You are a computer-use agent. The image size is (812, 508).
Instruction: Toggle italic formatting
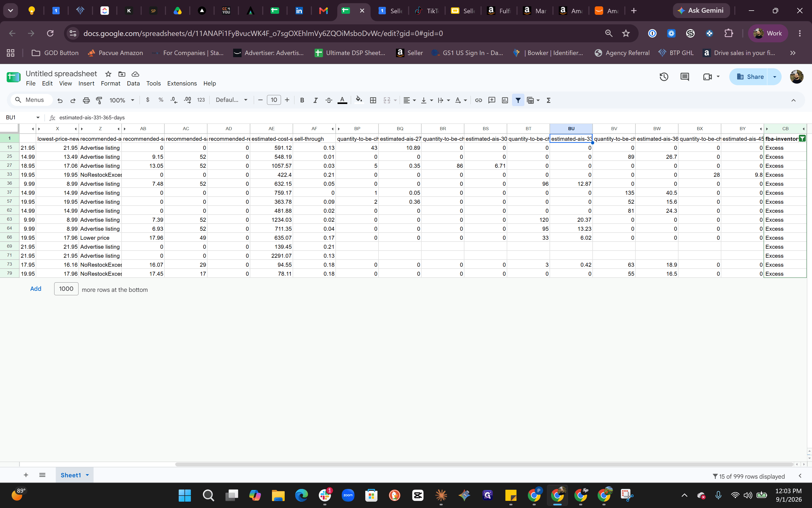(x=315, y=100)
